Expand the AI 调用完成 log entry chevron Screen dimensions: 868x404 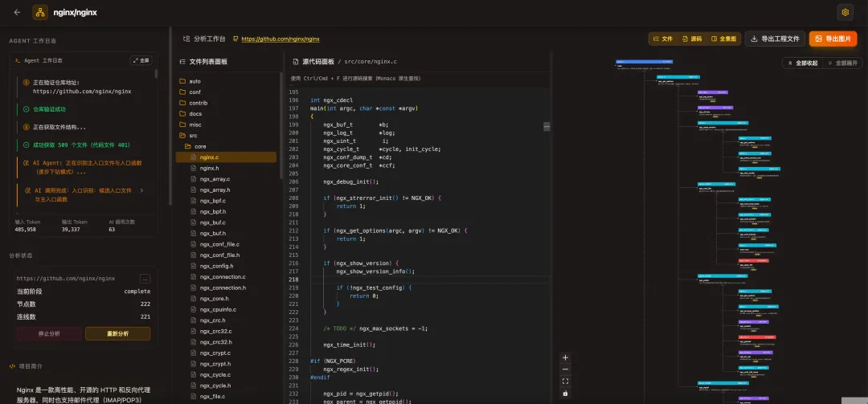click(141, 190)
